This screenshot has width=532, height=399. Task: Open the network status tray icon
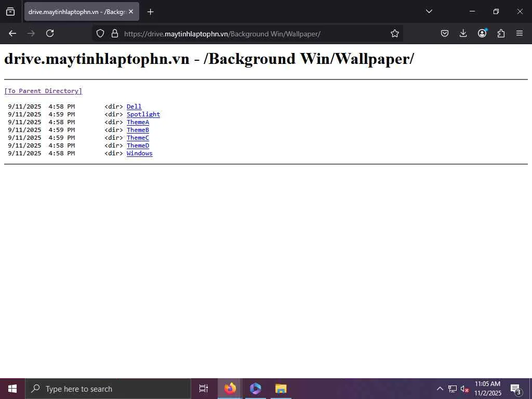click(x=453, y=389)
